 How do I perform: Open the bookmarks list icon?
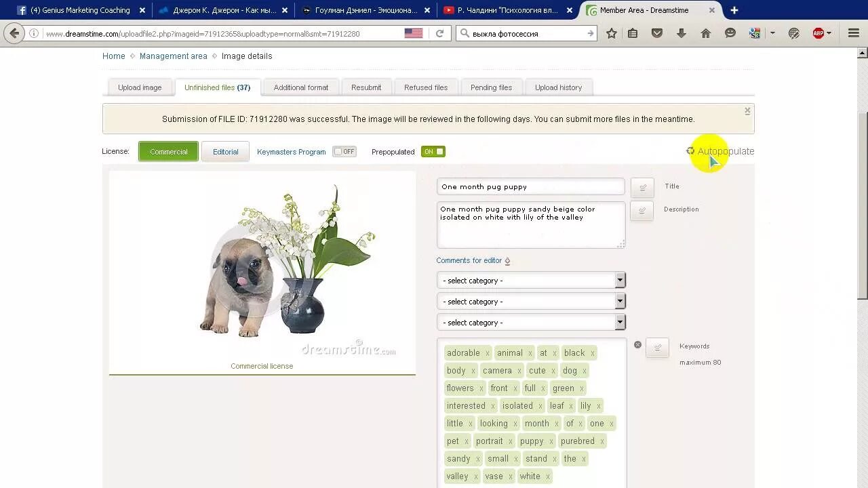point(633,33)
